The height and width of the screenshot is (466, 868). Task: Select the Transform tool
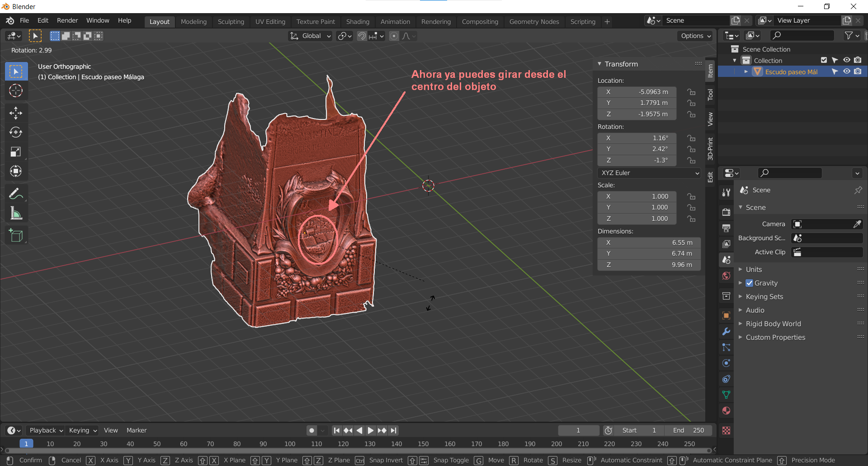click(x=16, y=171)
